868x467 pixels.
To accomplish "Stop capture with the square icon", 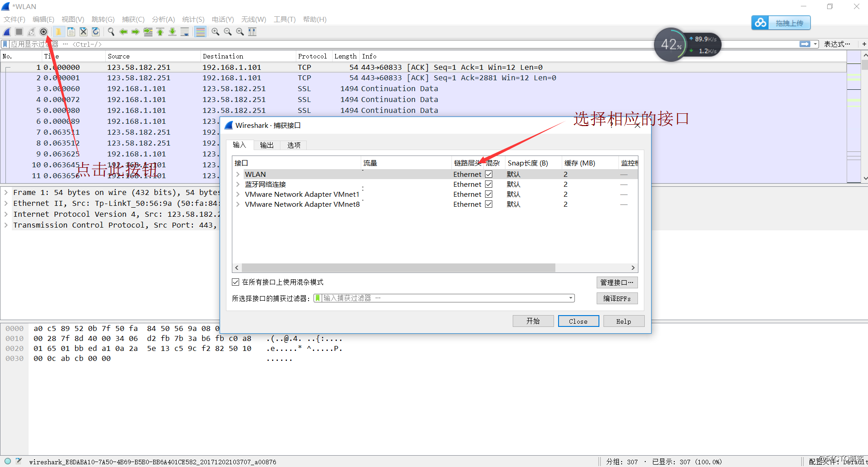I will pyautogui.click(x=19, y=32).
